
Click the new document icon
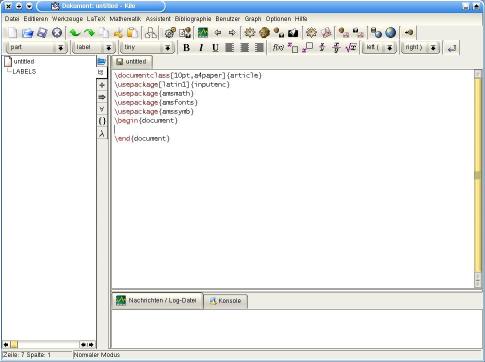[x=12, y=33]
